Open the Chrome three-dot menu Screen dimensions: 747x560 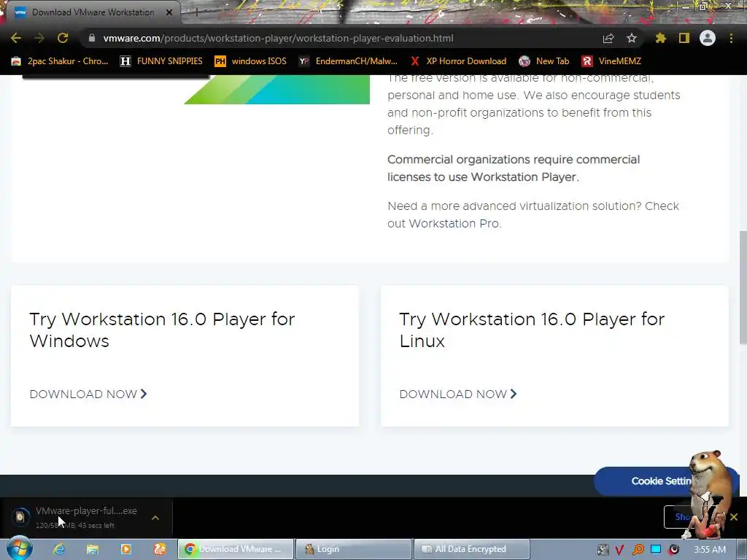coord(731,38)
